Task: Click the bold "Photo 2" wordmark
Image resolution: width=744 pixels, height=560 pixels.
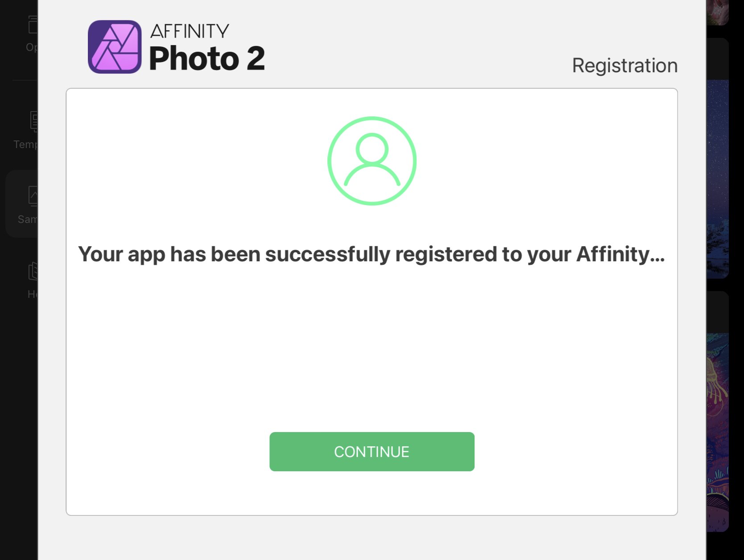Action: click(207, 59)
